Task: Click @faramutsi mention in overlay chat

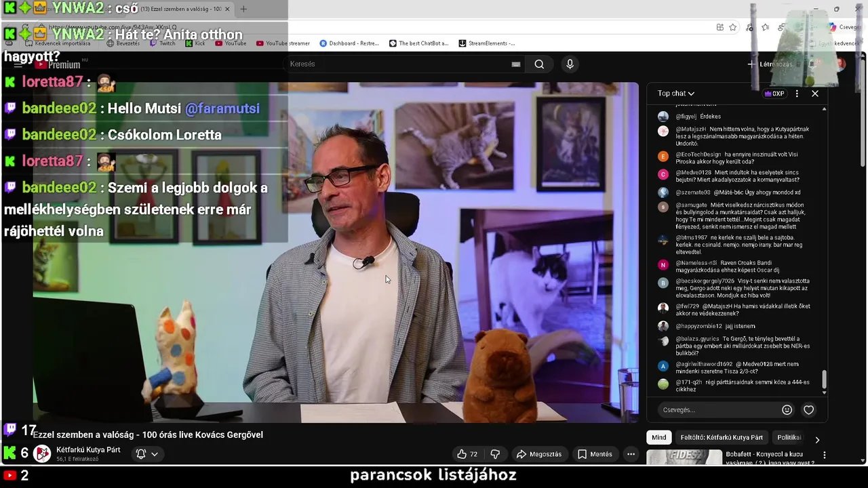Action: (222, 108)
